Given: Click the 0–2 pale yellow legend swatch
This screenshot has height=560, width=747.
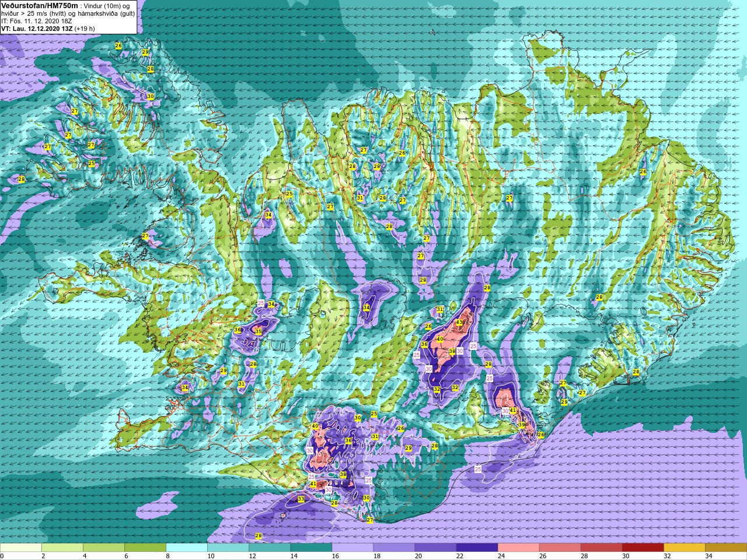Looking at the screenshot, I should tap(21, 548).
